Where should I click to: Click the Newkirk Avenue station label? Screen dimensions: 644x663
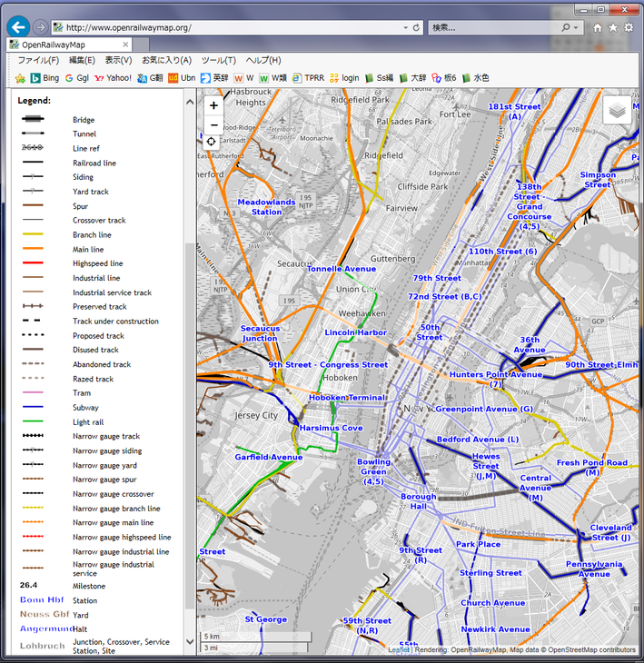click(496, 629)
